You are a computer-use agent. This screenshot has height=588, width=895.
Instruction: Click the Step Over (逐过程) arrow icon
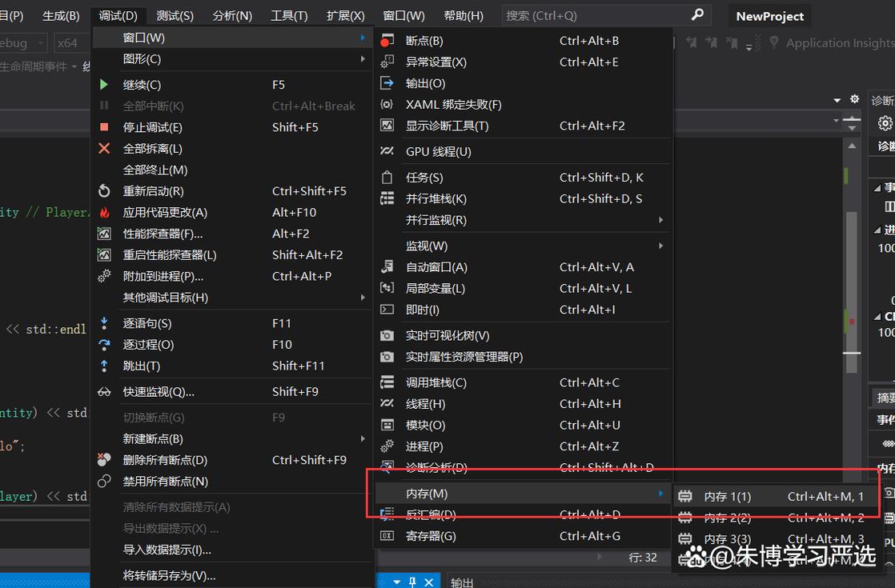click(x=104, y=345)
